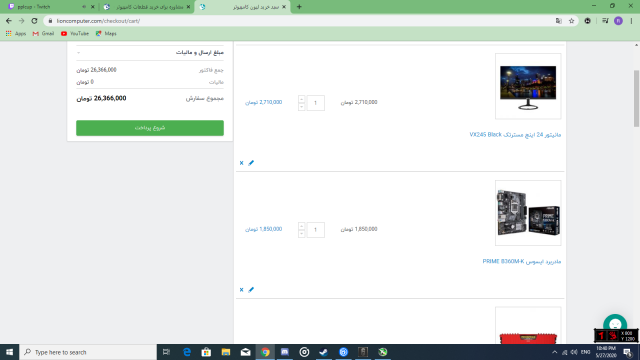Viewport: 640px width, 360px height.
Task: Switch to the middle browser tab
Action: coord(147,7)
